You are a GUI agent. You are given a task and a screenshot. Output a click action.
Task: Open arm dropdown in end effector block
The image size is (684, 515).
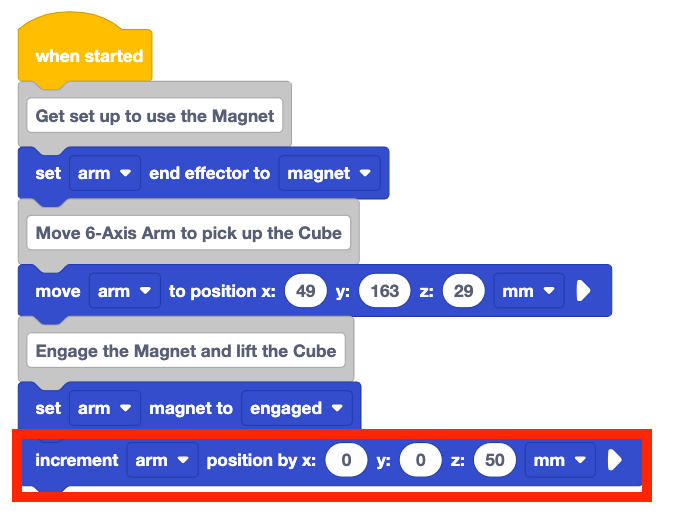[x=104, y=173]
